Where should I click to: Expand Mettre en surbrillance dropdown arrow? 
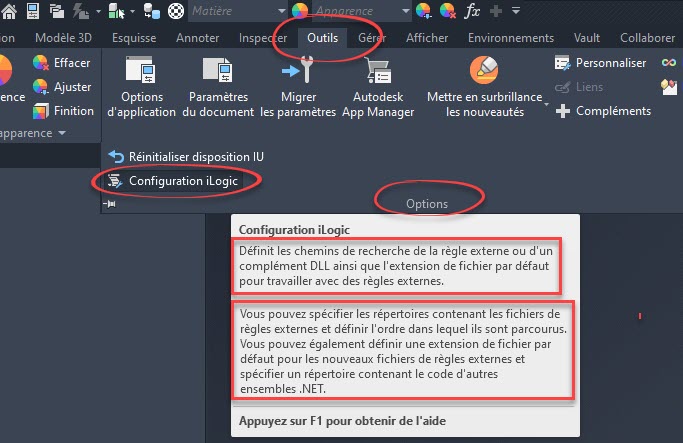pyautogui.click(x=548, y=98)
